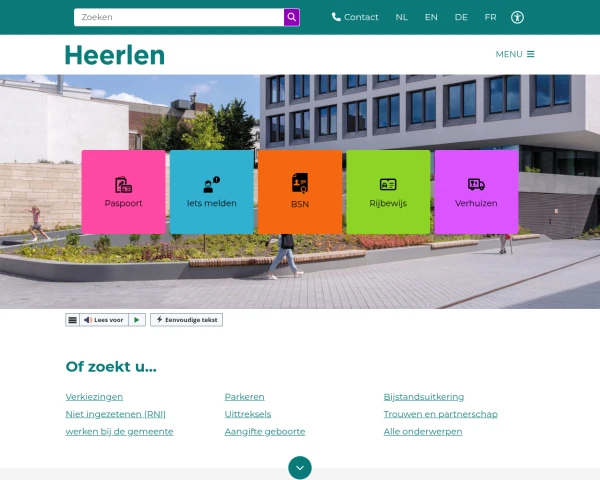Open Aangifte geboorte link
The image size is (600, 480).
click(265, 432)
